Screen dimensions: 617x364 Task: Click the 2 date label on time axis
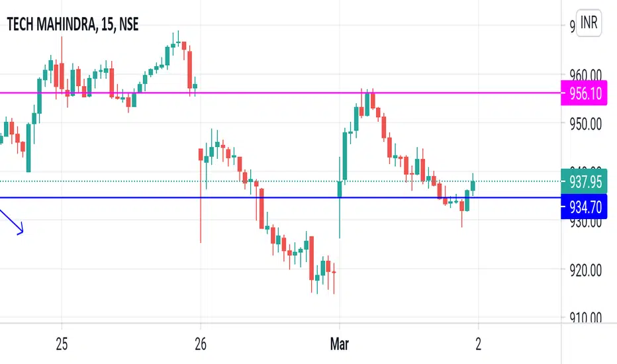point(478,344)
